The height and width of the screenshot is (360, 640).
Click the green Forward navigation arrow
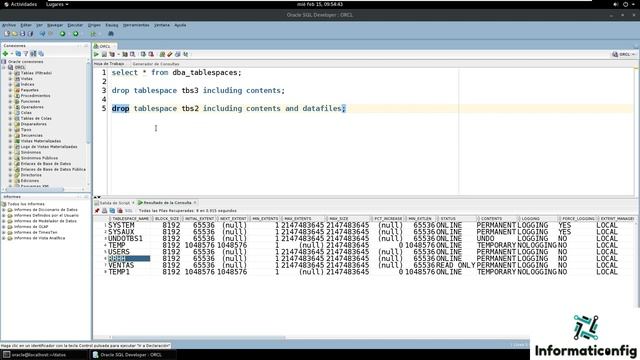(76, 34)
